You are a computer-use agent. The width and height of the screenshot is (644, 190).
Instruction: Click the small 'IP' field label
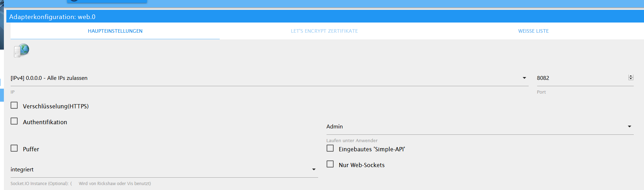point(13,92)
